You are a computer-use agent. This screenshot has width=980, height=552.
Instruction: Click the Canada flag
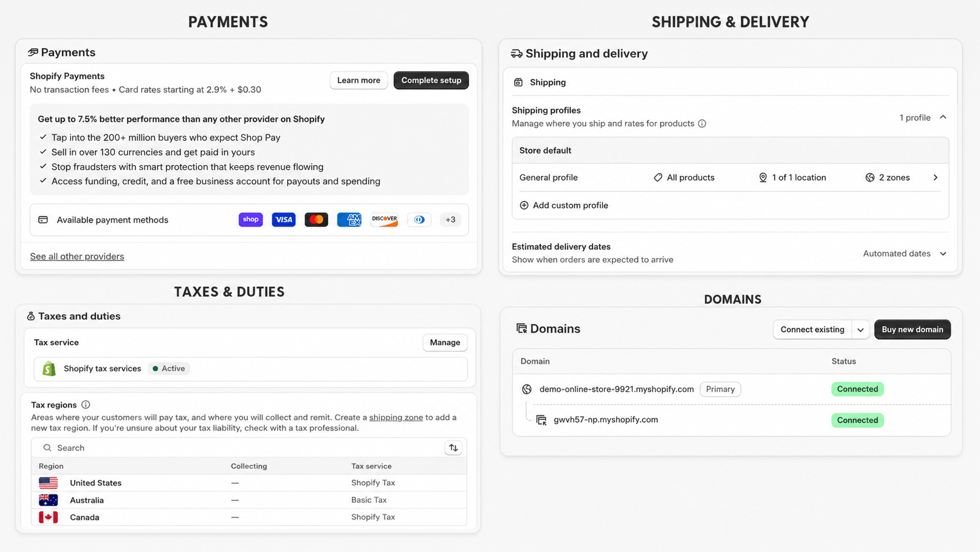(48, 517)
